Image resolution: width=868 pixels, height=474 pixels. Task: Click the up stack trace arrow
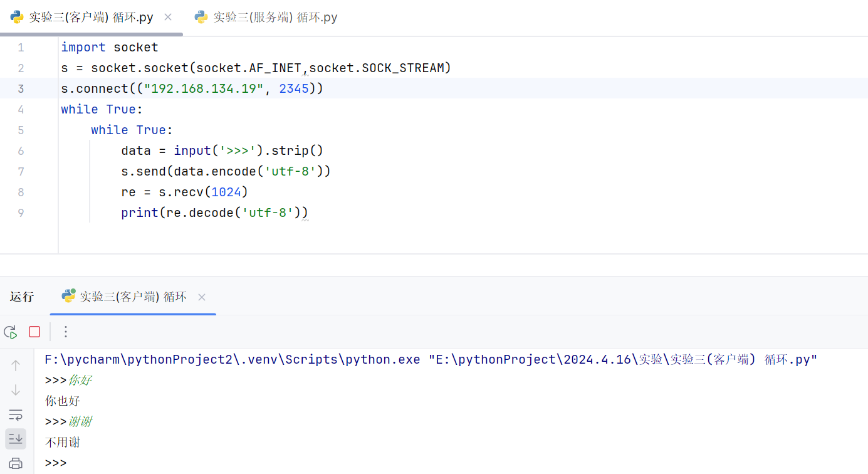[x=16, y=365]
